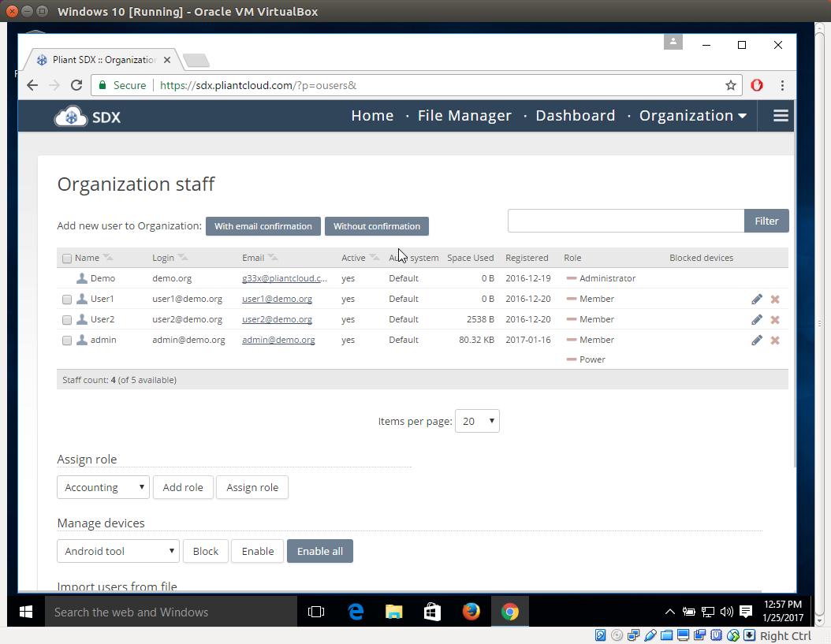Open File Explorer from the taskbar

point(393,612)
